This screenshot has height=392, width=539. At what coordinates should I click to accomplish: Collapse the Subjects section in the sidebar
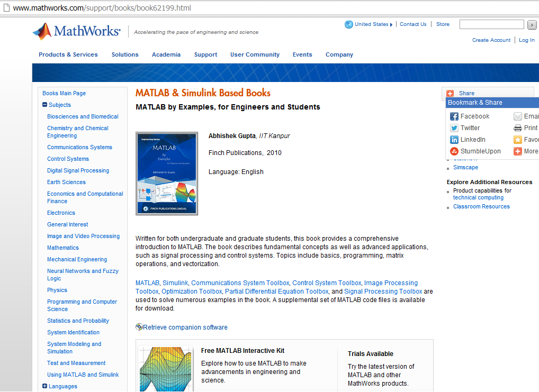point(45,105)
